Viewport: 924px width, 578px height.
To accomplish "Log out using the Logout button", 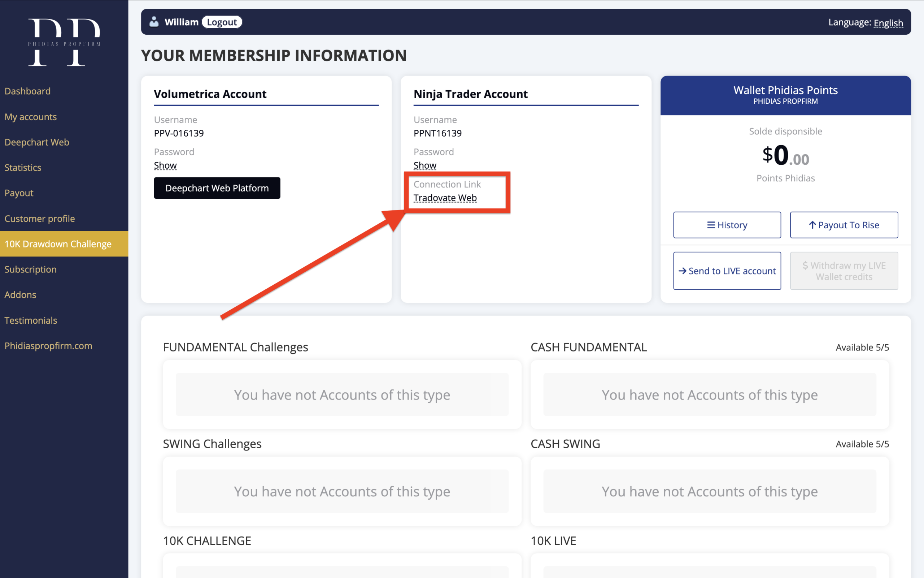I will coord(222,22).
